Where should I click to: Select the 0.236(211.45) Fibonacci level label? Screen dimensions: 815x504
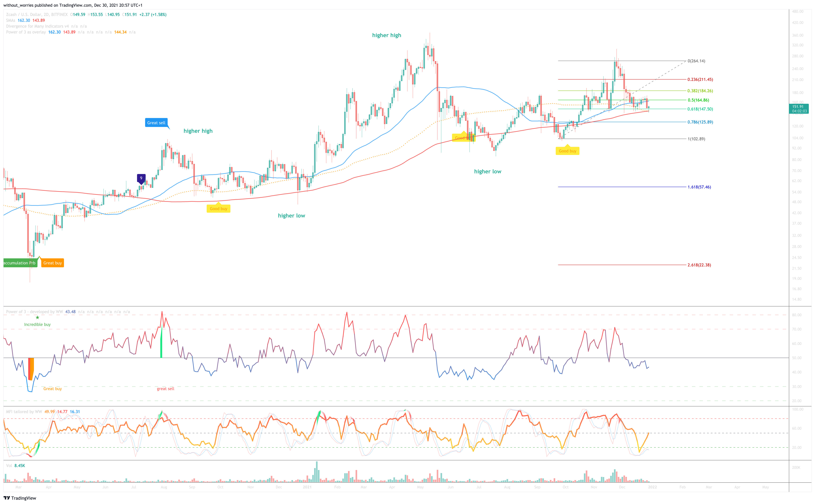[x=700, y=80]
